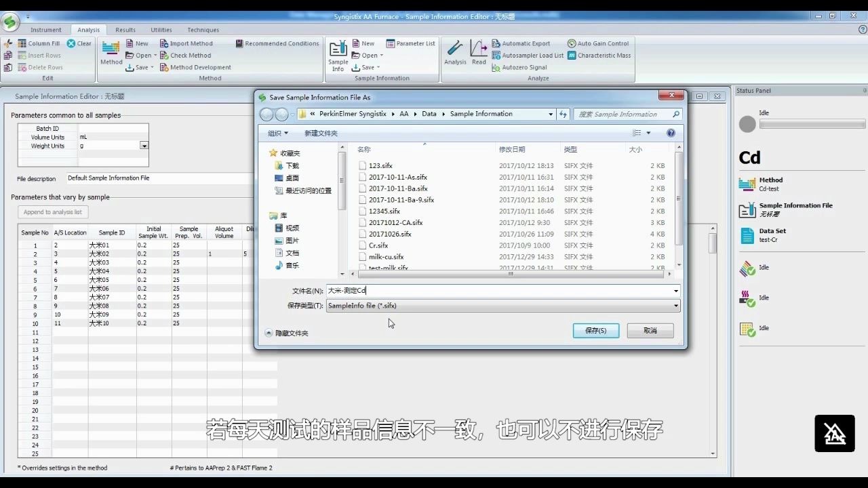Viewport: 868px width, 488px height.
Task: Switch to the Instrument tab
Action: click(x=46, y=30)
